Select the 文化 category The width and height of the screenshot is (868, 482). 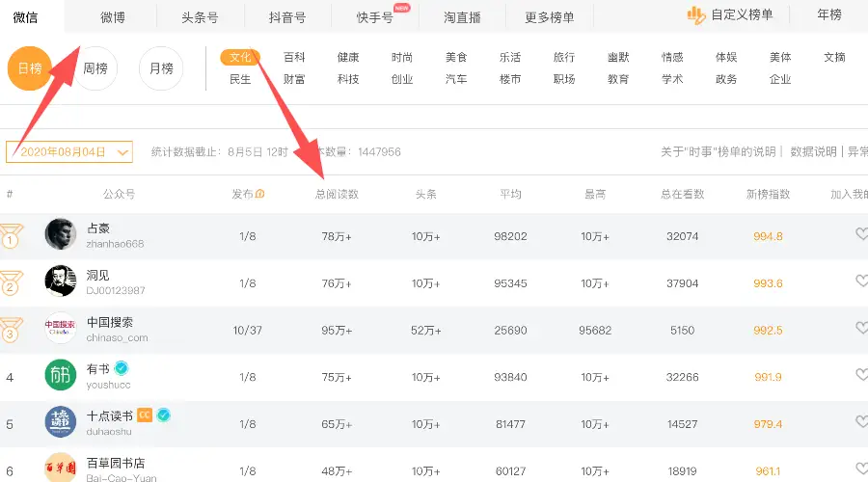240,57
